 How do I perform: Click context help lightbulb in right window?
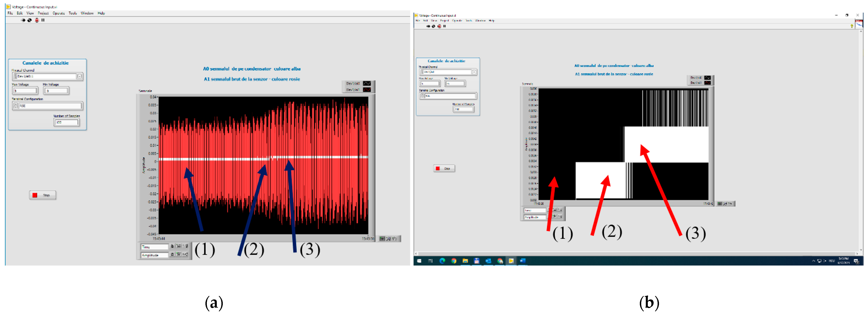[851, 26]
